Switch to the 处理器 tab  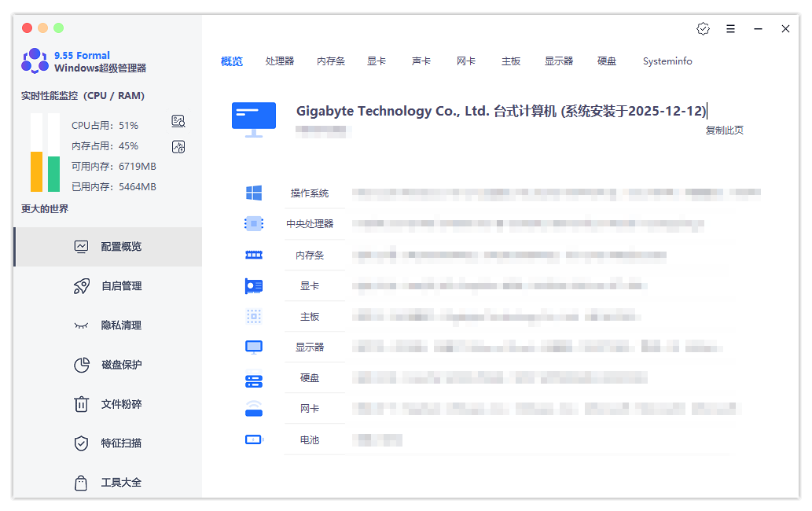280,61
